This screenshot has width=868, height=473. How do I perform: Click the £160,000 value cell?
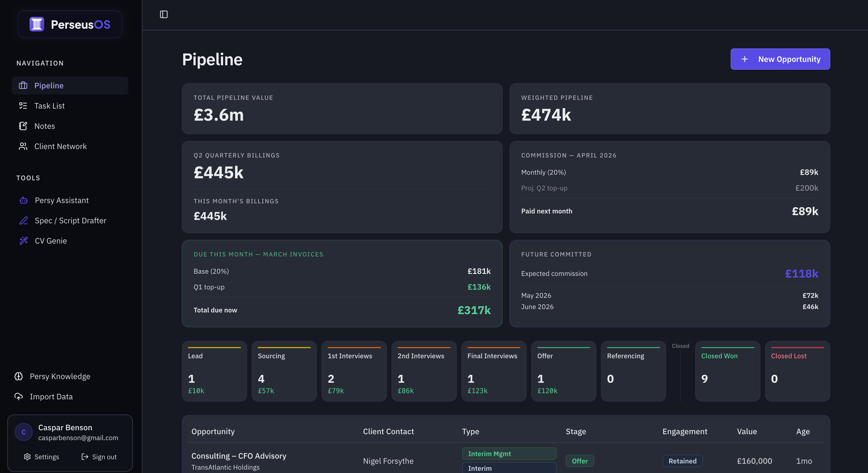point(754,461)
